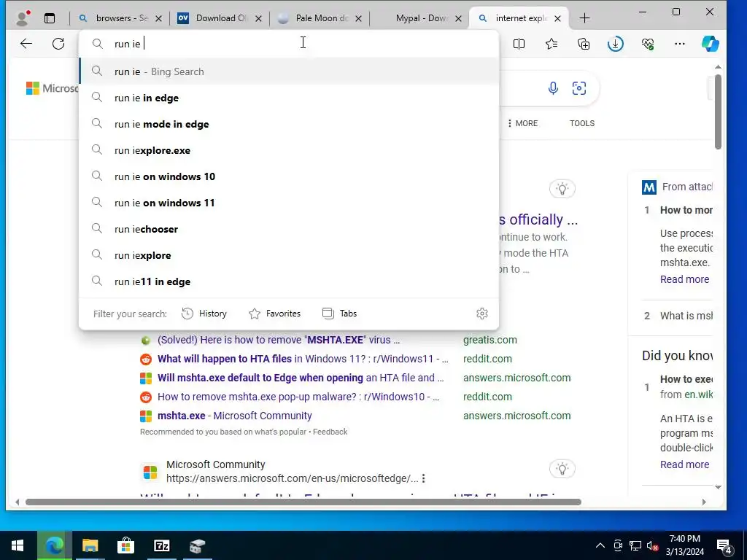This screenshot has height=560, width=747.
Task: Open the tab actions menu icon
Action: [50, 18]
